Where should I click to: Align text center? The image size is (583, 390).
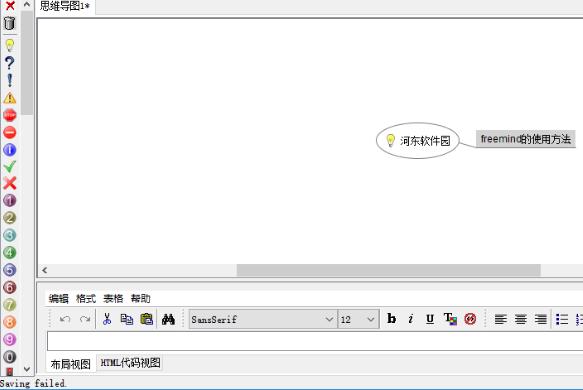click(x=521, y=319)
